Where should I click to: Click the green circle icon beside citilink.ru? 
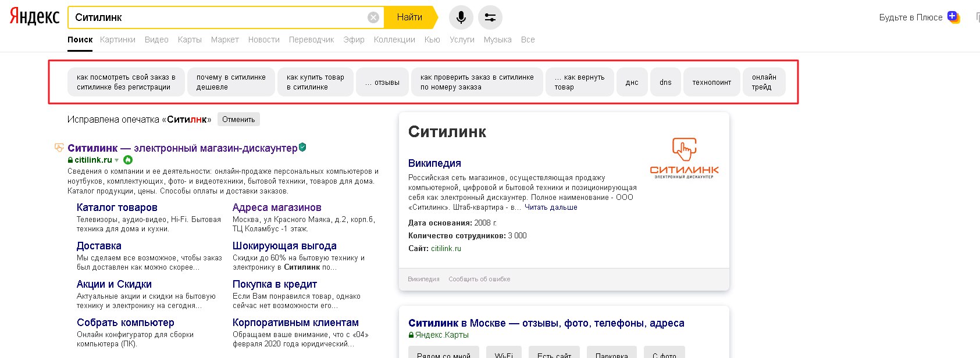pyautogui.click(x=128, y=160)
